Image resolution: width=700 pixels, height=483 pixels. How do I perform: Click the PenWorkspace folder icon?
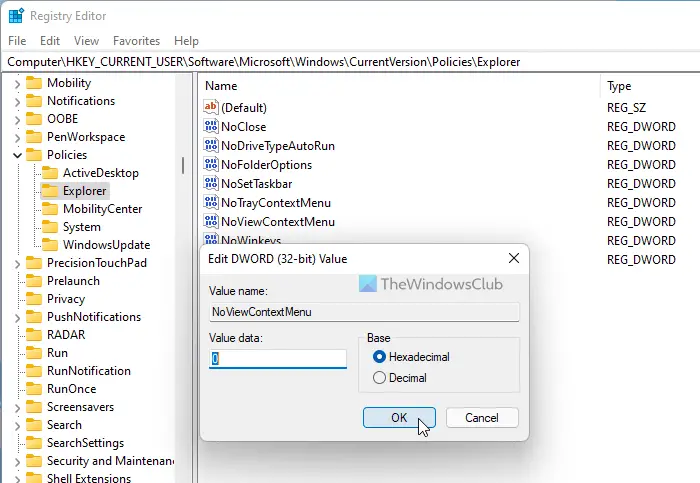pyautogui.click(x=34, y=137)
